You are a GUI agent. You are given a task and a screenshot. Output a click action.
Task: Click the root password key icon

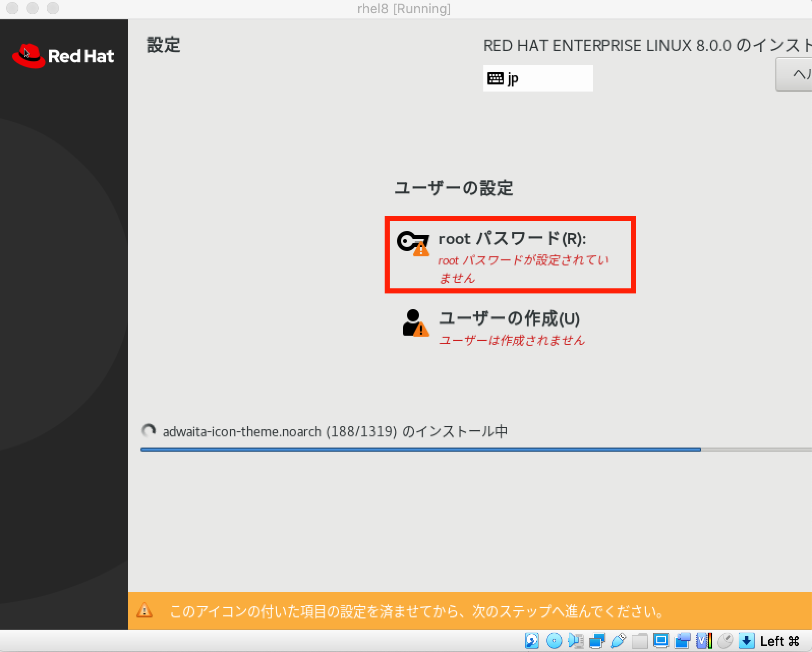413,243
